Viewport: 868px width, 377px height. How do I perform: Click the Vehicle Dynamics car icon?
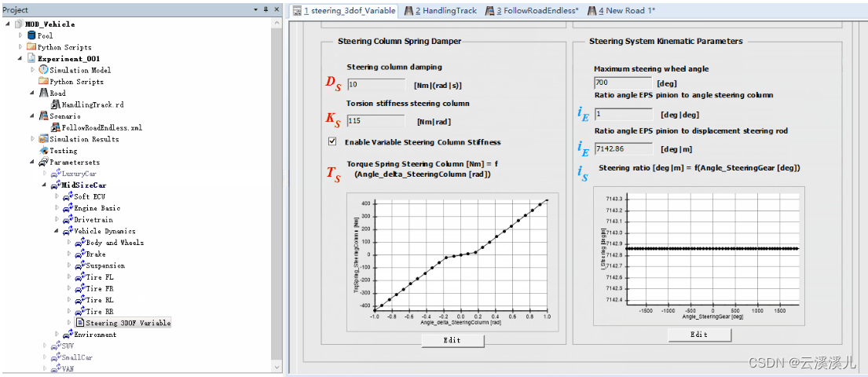point(68,231)
